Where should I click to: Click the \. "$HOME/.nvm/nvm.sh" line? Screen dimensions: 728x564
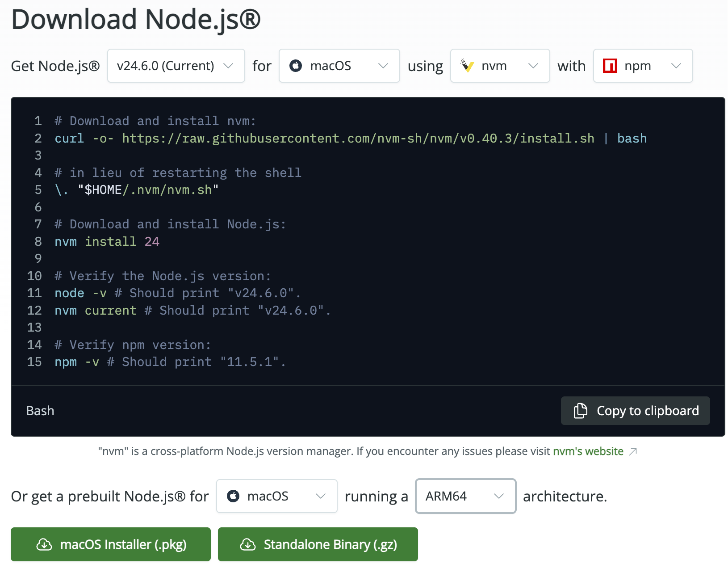click(x=137, y=190)
